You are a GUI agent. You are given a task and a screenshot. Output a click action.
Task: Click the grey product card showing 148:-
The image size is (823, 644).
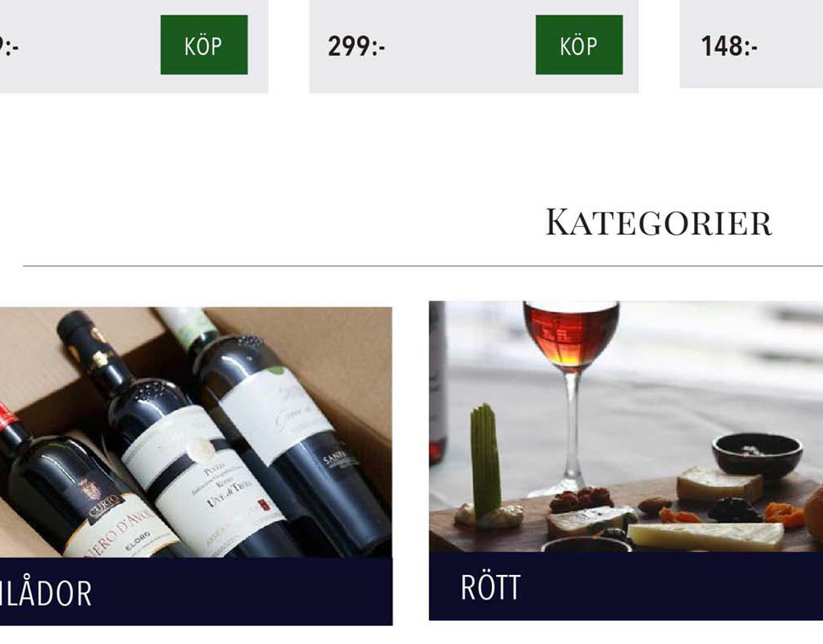point(751,44)
